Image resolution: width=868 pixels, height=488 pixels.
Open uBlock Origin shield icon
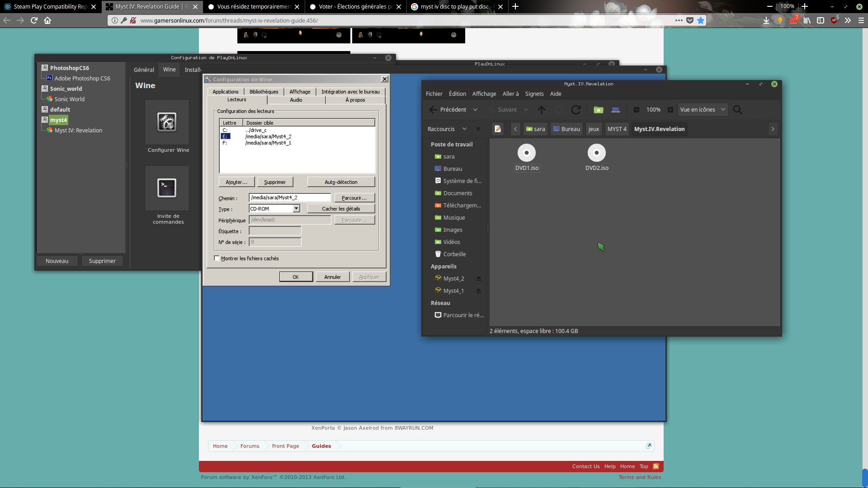tap(834, 20)
